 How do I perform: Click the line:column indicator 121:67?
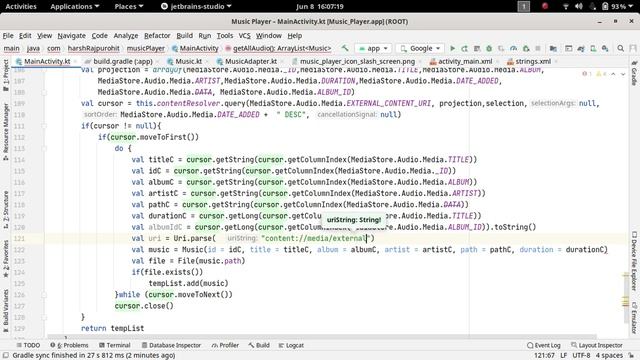(544, 356)
